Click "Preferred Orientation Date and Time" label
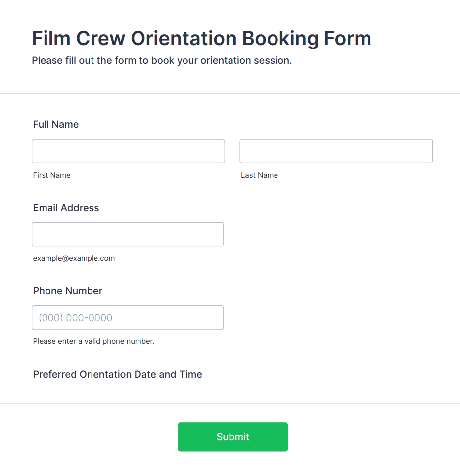The width and height of the screenshot is (460, 476). [118, 374]
